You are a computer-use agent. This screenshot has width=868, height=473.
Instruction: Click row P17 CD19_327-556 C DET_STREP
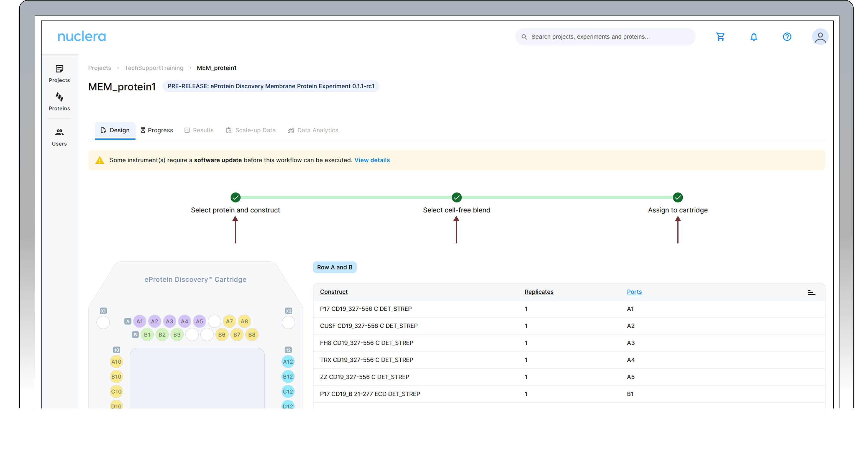click(x=569, y=309)
